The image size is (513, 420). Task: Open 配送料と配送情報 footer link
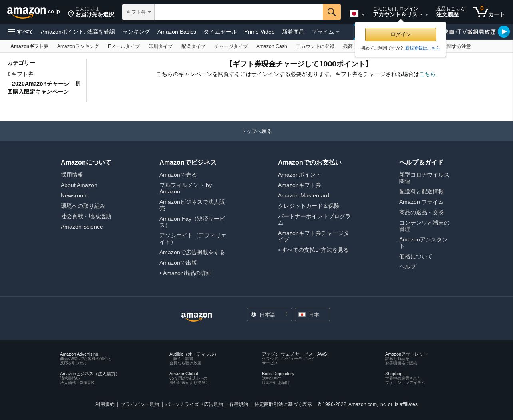pyautogui.click(x=422, y=191)
